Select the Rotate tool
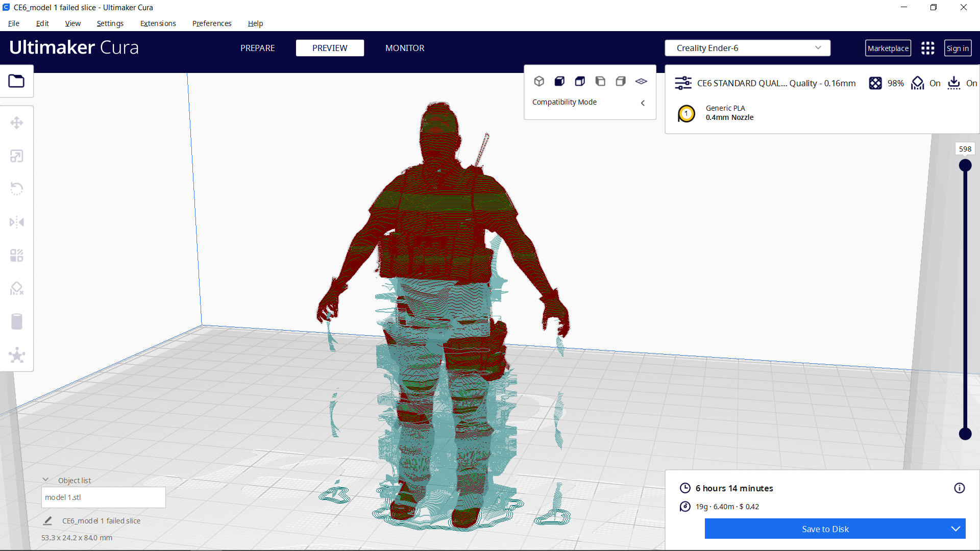 tap(17, 189)
